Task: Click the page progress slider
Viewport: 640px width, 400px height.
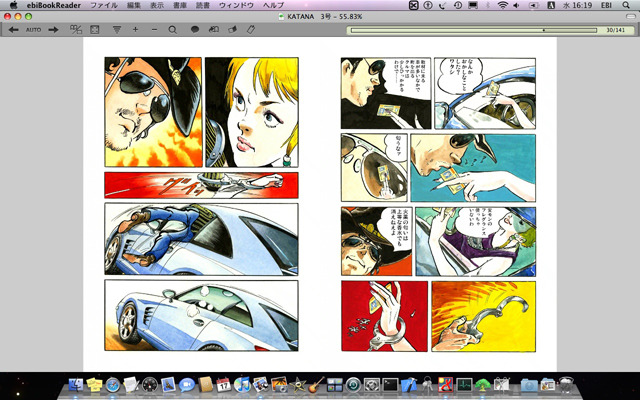Action: tap(474, 30)
